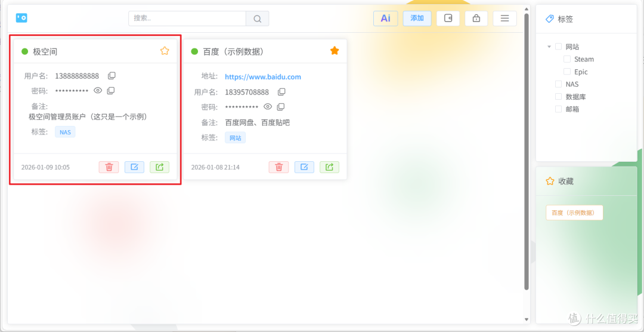Check the NAS tag checkbox in sidebar

click(x=559, y=84)
